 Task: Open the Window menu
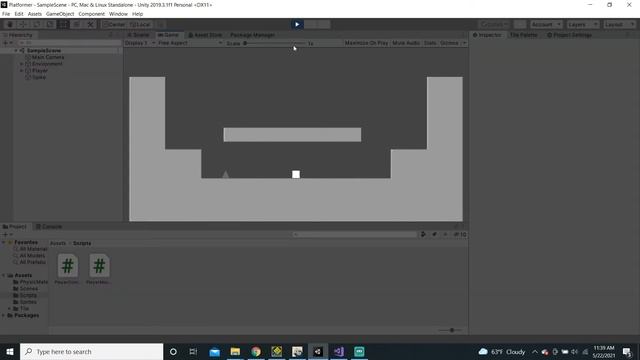(118, 14)
